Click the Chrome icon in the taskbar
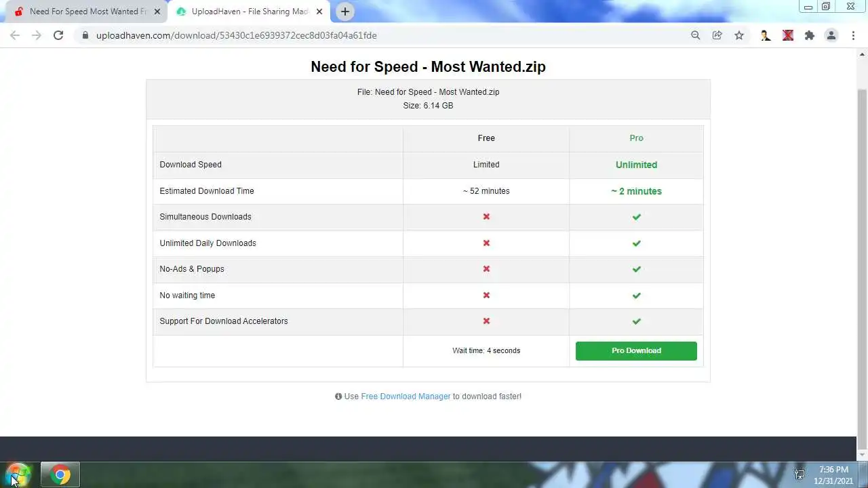Viewport: 868px width, 488px height. (x=60, y=475)
